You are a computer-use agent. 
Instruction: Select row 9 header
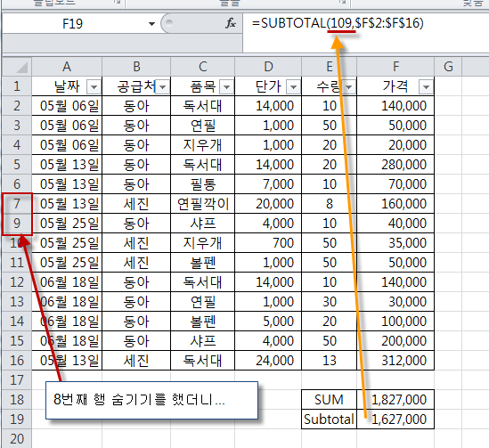(x=17, y=224)
